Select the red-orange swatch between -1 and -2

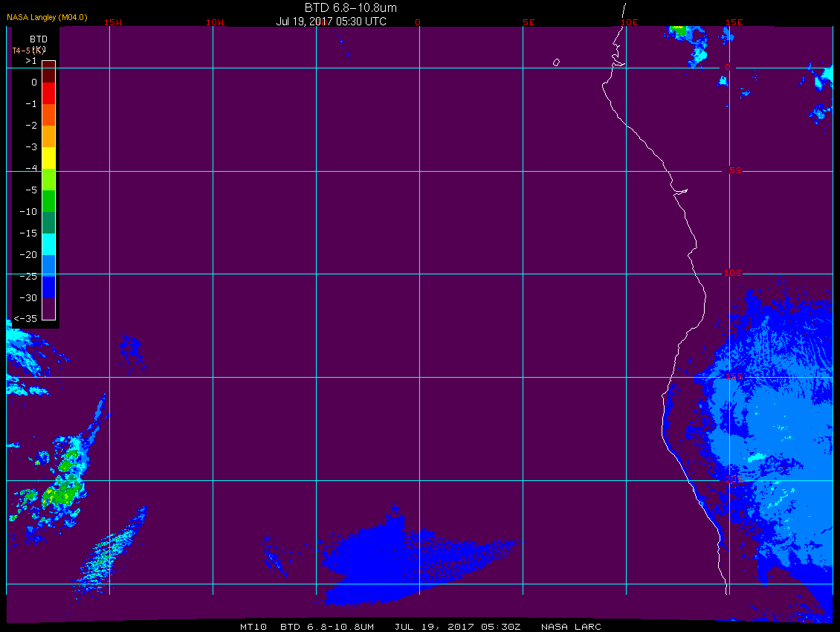point(49,115)
